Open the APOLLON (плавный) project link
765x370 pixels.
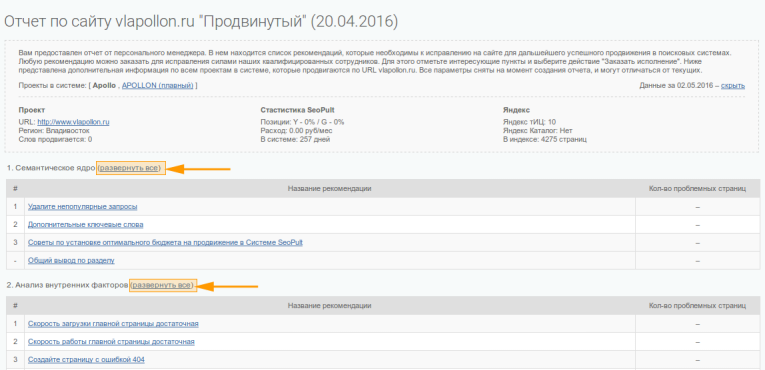coord(158,85)
